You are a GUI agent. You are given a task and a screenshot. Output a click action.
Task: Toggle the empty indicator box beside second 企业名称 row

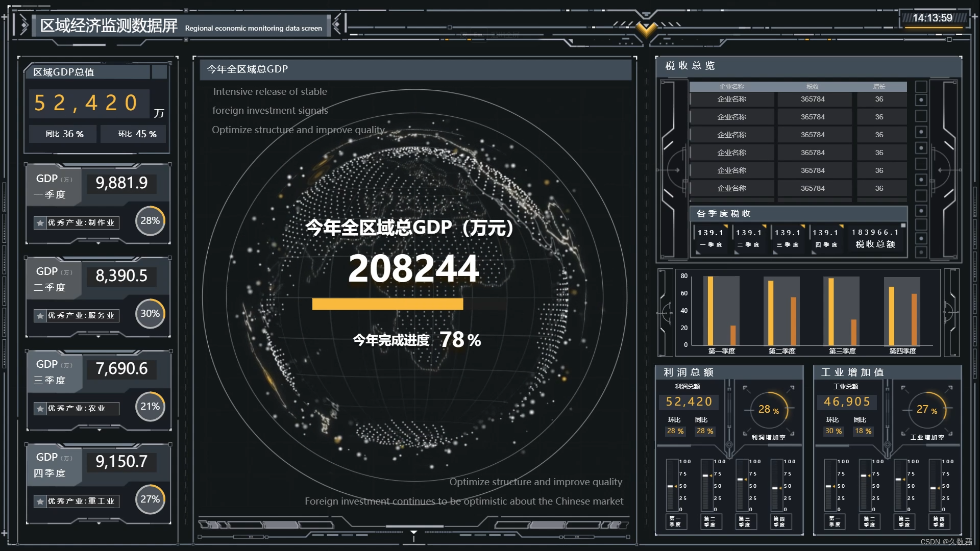(921, 116)
